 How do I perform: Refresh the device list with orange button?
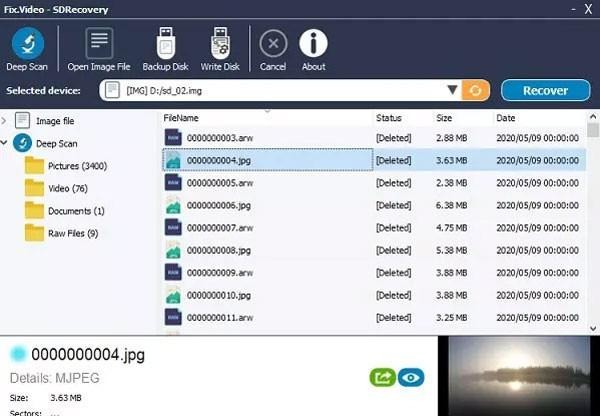point(476,91)
